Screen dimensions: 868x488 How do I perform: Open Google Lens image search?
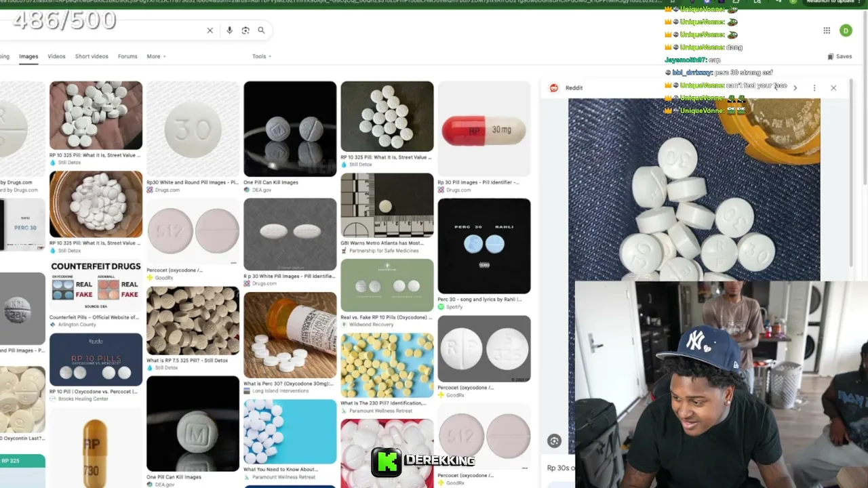(x=245, y=30)
